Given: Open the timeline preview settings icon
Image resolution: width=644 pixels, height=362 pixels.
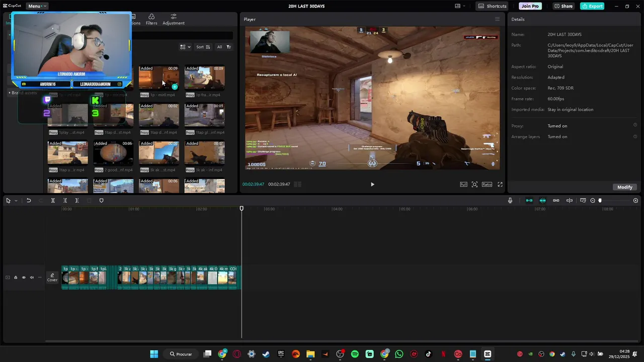Looking at the screenshot, I should (x=583, y=201).
